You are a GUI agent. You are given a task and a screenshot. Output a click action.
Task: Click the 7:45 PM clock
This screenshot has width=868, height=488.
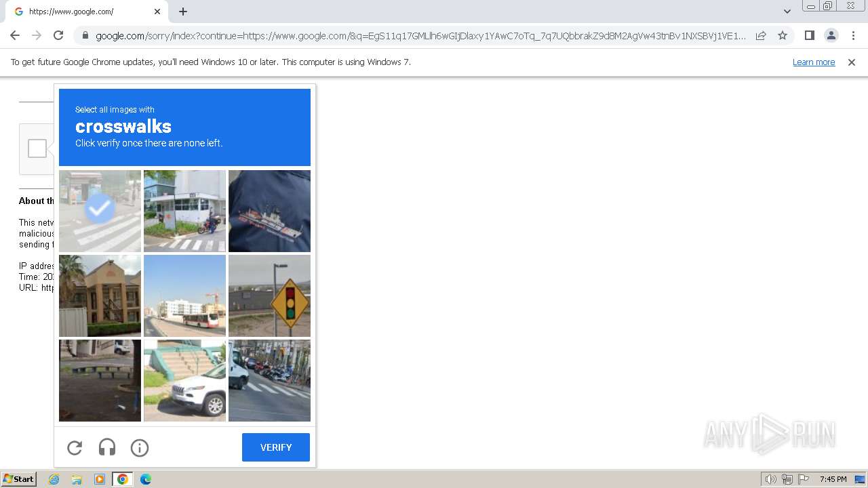833,479
